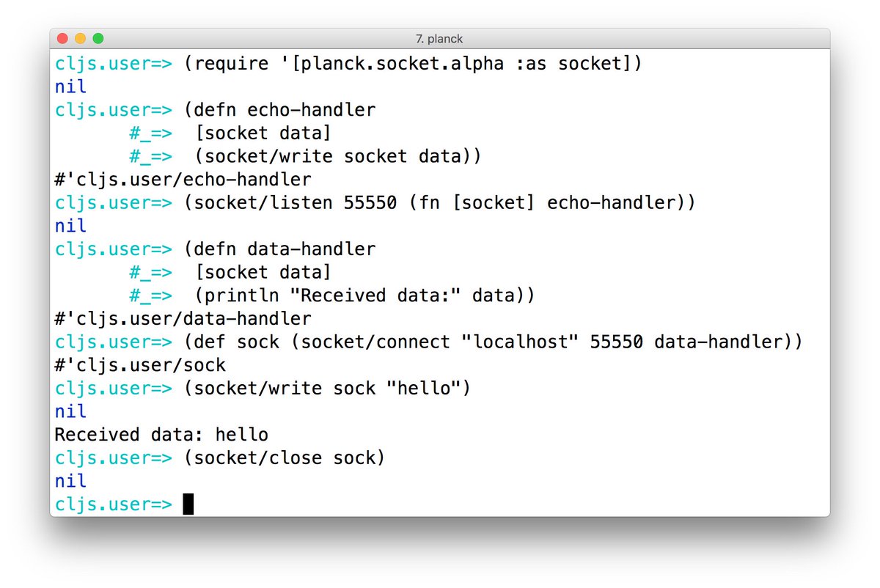The height and width of the screenshot is (588, 880).
Task: Click the require planck.socket.alpha line
Action: coord(414,64)
